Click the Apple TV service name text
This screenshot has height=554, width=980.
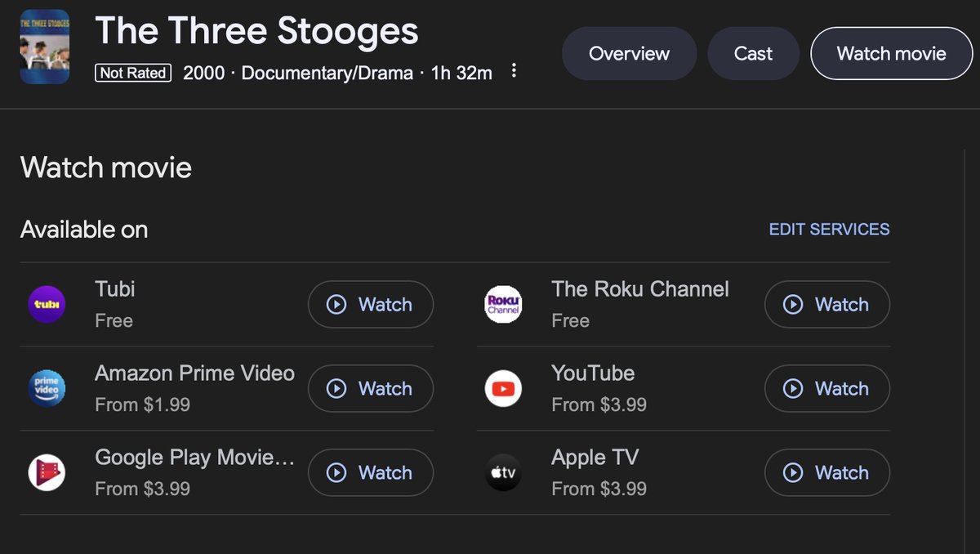click(x=595, y=458)
